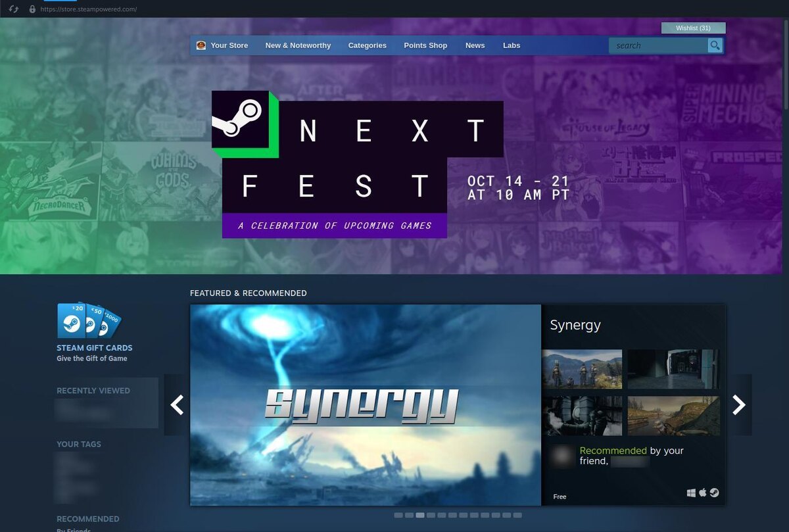Screen dimensions: 789x532
Task: Click the RECENTLY VIEWED heading
Action: point(93,391)
